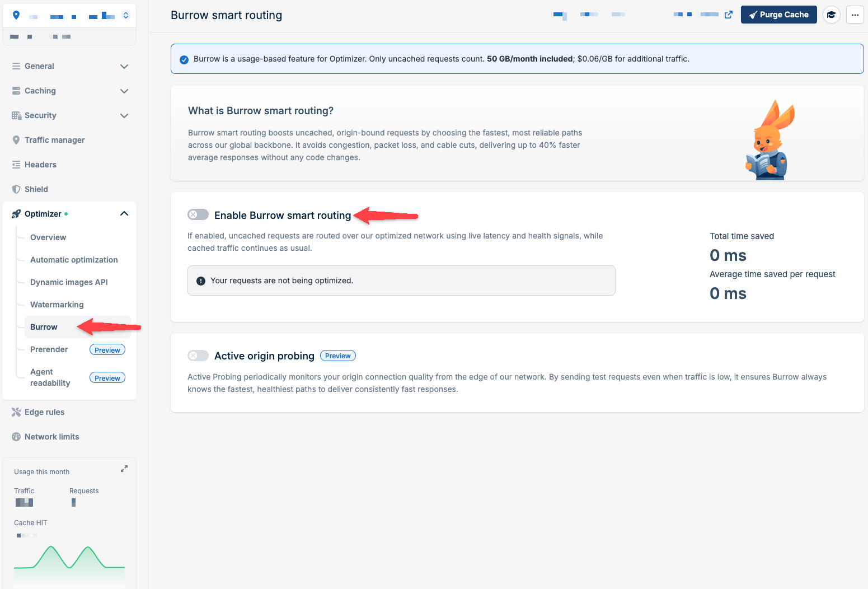
Task: Expand the General section chevron
Action: pos(124,67)
